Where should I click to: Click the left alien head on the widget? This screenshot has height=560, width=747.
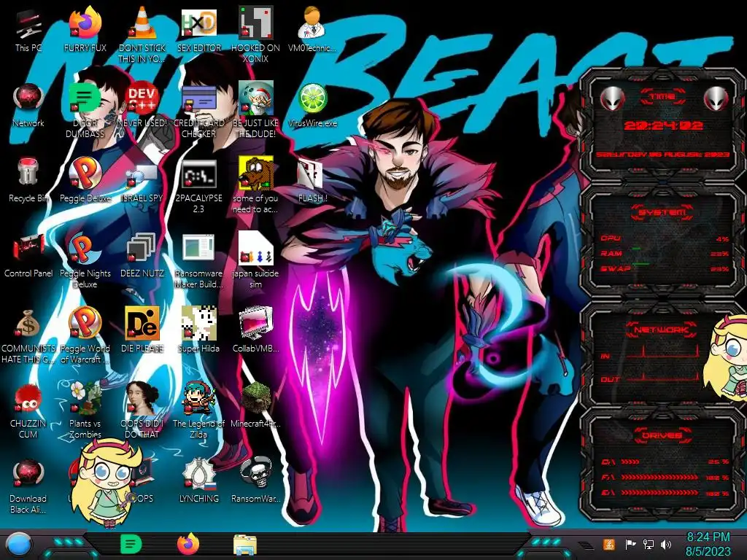pyautogui.click(x=613, y=99)
